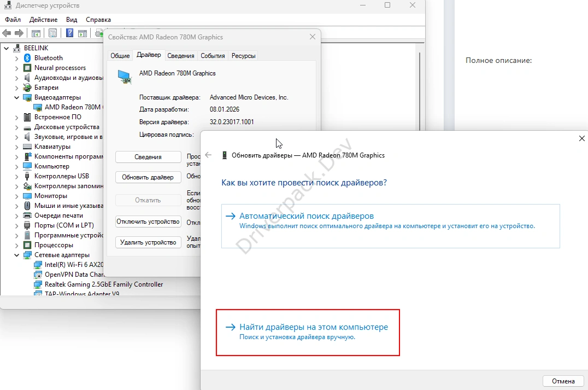Open the Файл menu

pos(13,20)
